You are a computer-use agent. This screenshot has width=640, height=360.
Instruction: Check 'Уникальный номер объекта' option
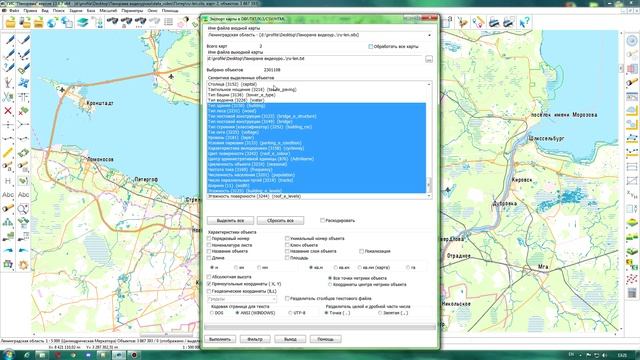pyautogui.click(x=287, y=238)
